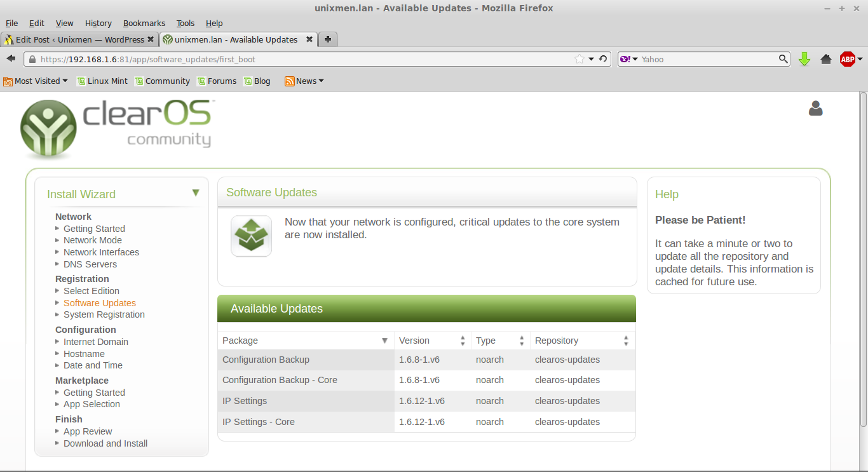Collapse the Install Wizard panel arrow

pyautogui.click(x=196, y=192)
